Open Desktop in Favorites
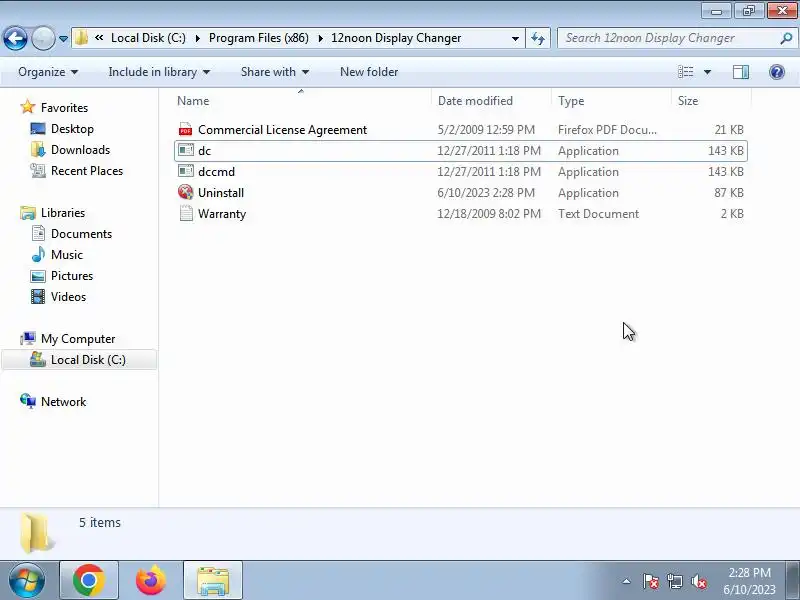The image size is (800, 600). pos(72,129)
